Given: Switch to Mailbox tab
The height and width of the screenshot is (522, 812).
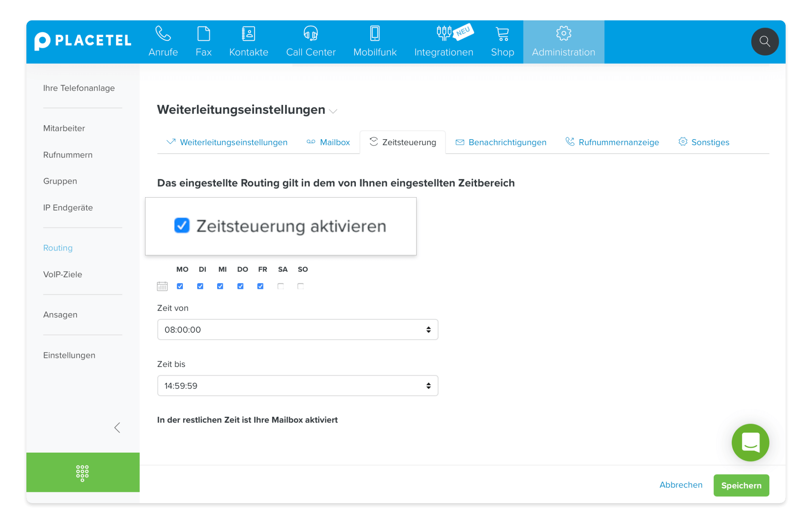Looking at the screenshot, I should (328, 142).
